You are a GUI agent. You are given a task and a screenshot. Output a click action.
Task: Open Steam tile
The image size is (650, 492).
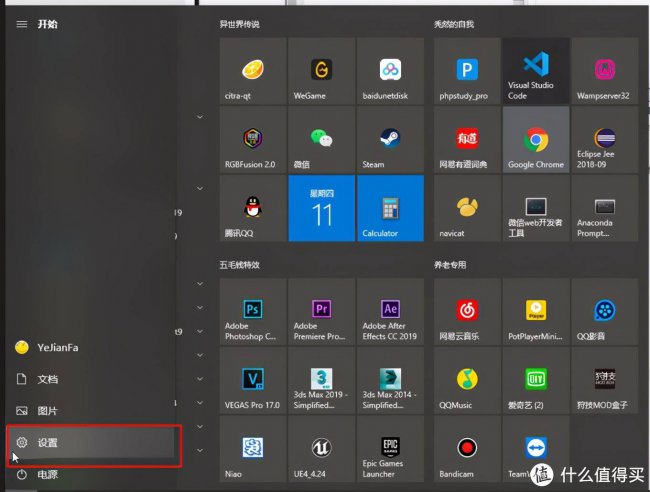390,140
